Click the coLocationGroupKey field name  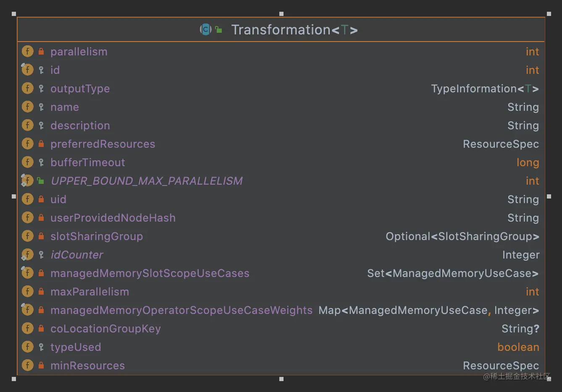point(105,329)
